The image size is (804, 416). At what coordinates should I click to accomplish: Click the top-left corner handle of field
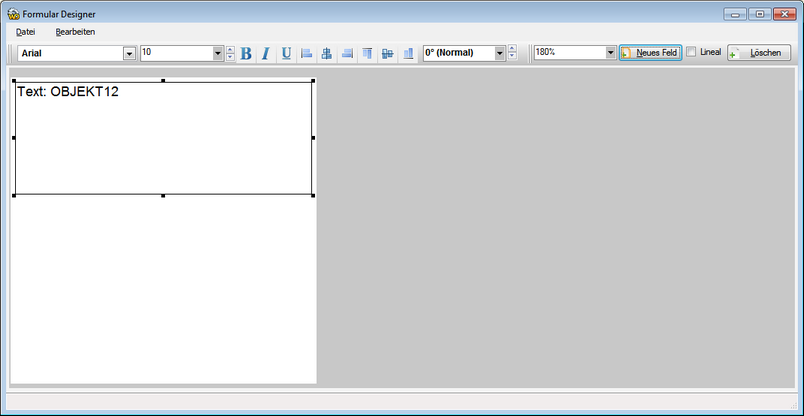click(x=14, y=81)
